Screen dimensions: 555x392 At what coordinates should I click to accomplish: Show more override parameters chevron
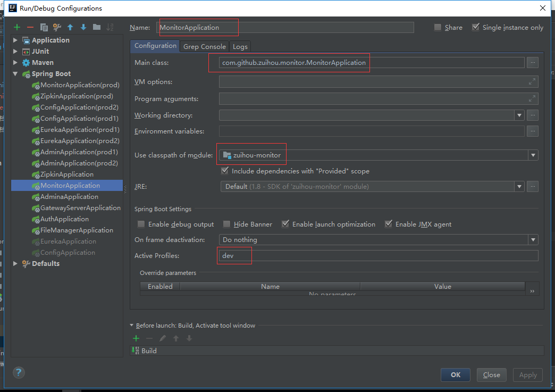coord(532,291)
